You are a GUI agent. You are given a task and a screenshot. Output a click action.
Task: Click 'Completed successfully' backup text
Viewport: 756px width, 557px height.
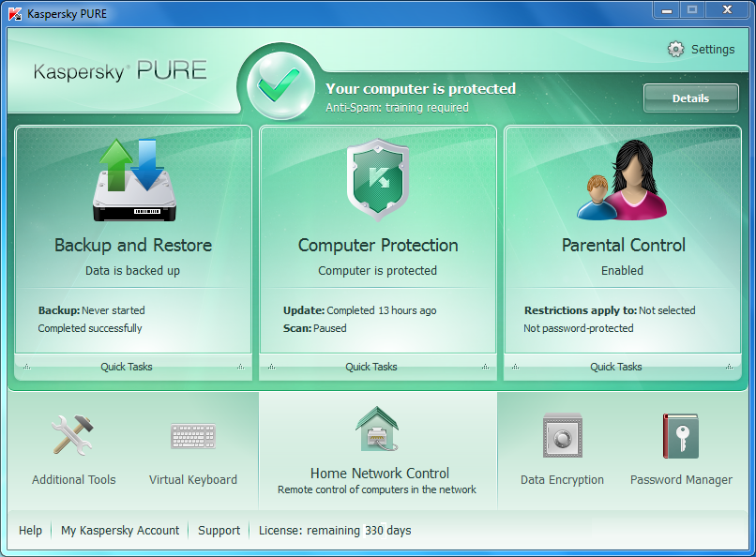pos(90,328)
